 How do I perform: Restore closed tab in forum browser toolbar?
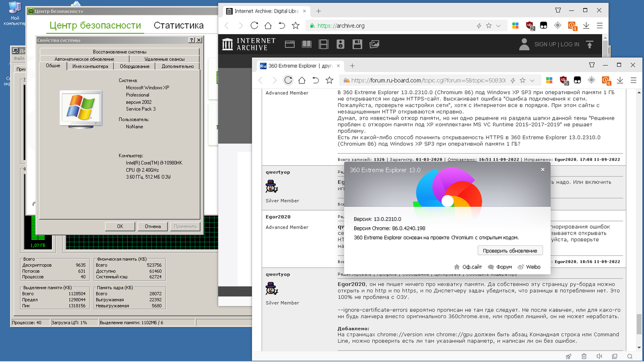point(315,80)
